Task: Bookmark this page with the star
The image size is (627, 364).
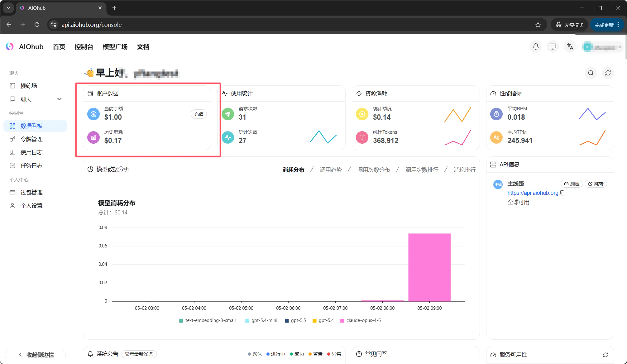Action: [x=538, y=25]
